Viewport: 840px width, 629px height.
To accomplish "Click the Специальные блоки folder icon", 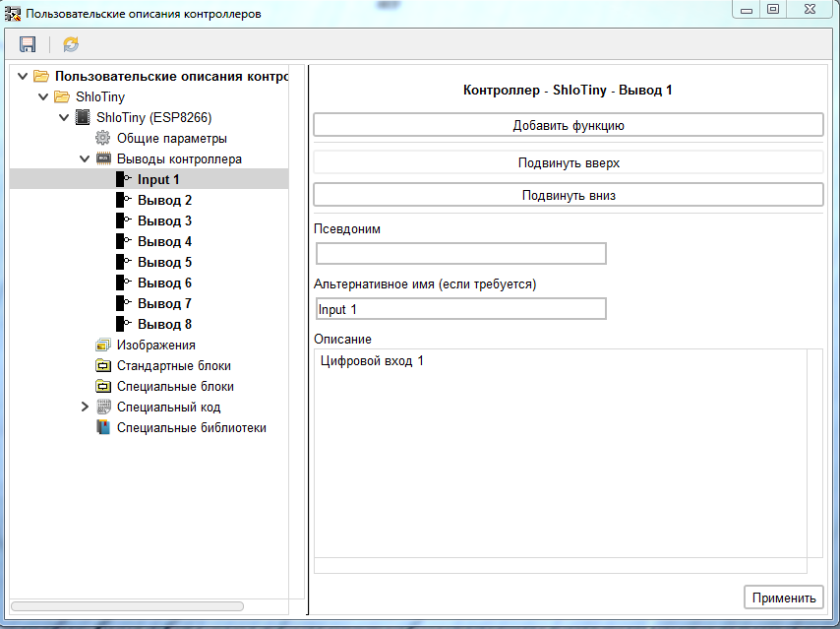I will click(x=103, y=386).
